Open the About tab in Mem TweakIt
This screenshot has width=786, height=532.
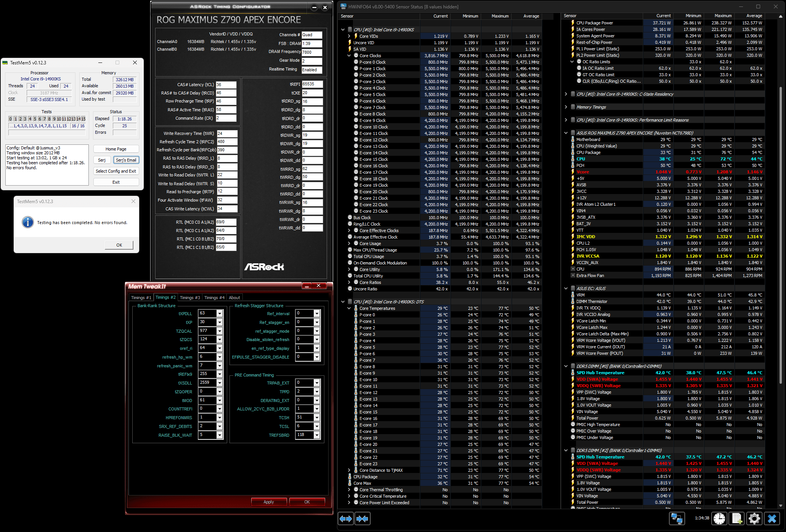click(234, 298)
